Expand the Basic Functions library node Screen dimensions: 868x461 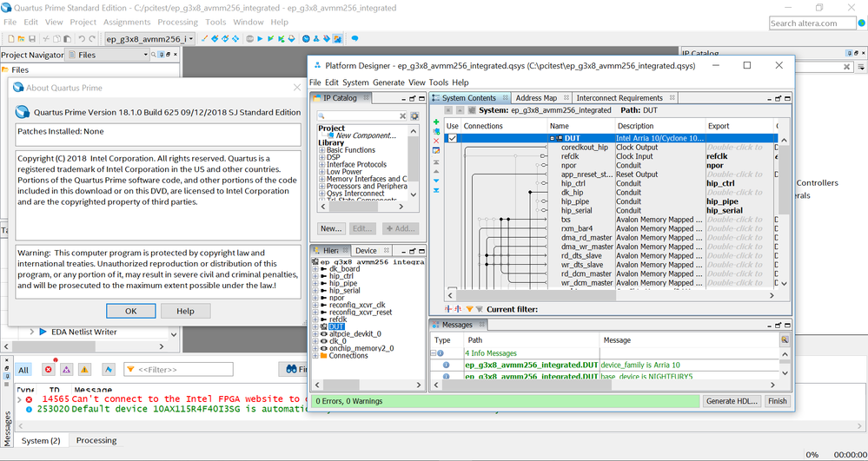[322, 150]
